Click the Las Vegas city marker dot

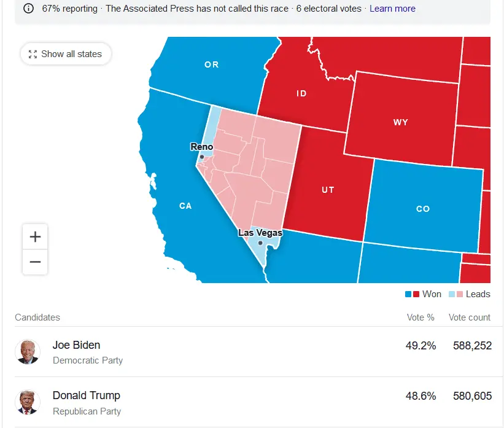coord(260,243)
